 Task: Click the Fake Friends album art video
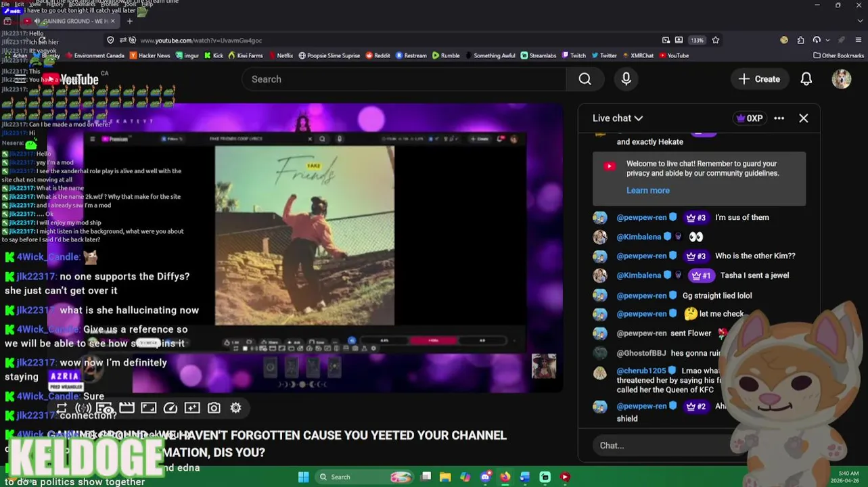coord(304,235)
